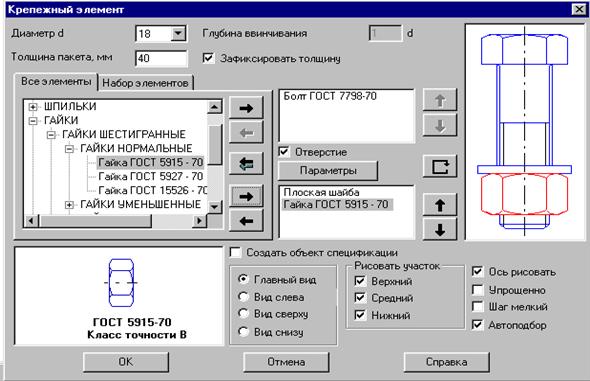Click the lower black left-arrow remove button
The image size is (590, 381).
click(246, 221)
